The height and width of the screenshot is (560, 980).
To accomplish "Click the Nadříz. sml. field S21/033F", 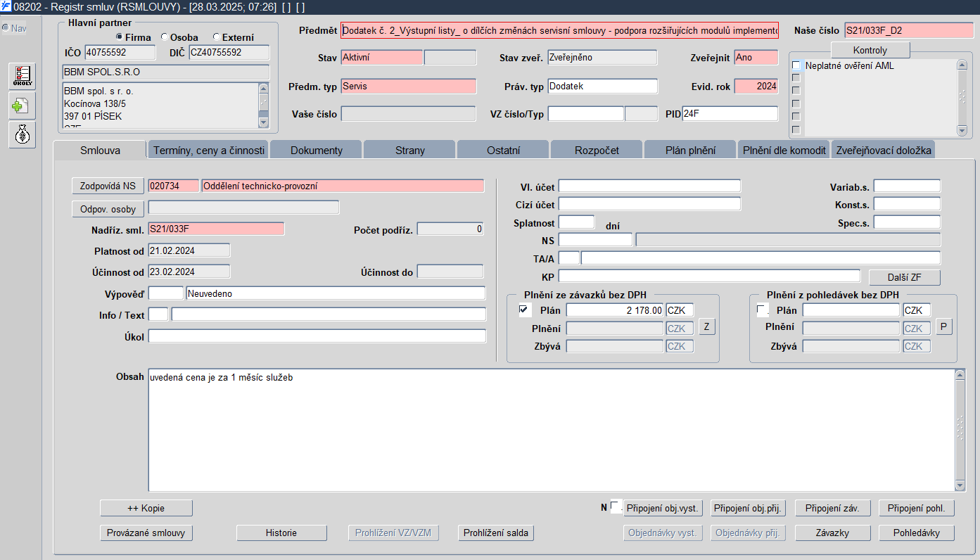I will [216, 229].
